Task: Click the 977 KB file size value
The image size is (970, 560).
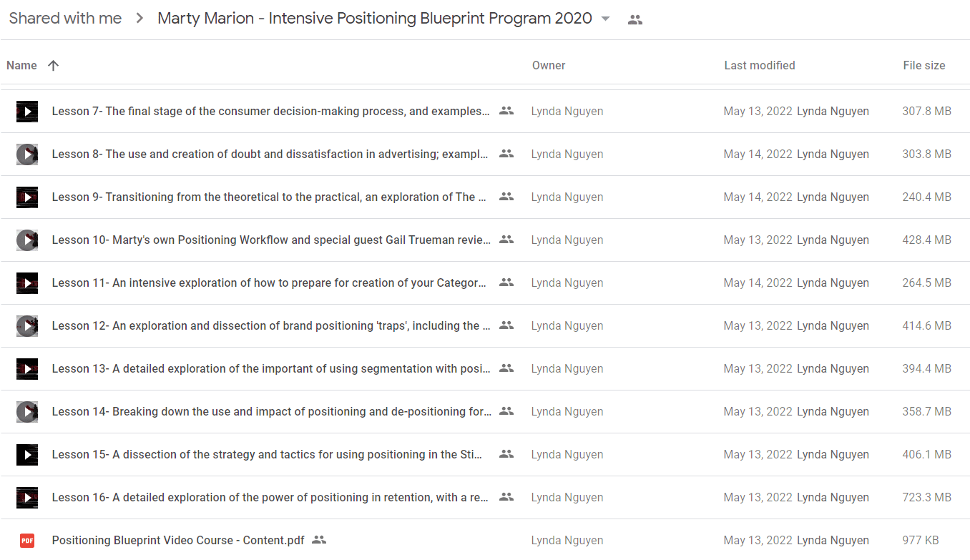Action: tap(921, 540)
